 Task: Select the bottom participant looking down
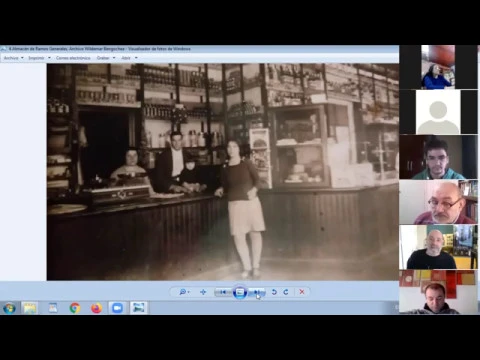pos(438,292)
